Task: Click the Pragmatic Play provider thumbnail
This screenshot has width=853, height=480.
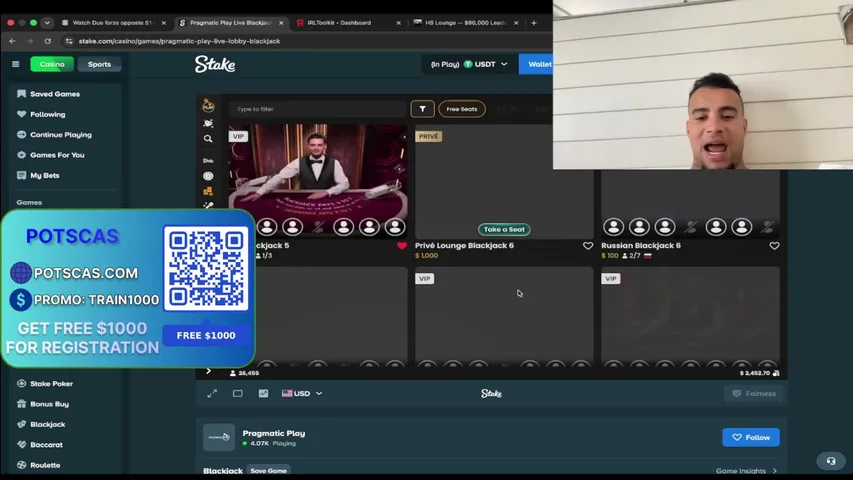Action: pos(219,438)
